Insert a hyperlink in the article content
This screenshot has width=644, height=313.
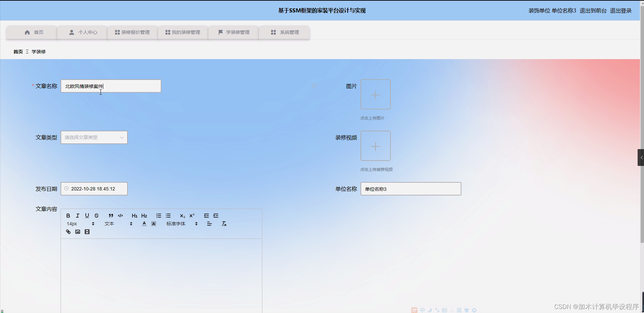[68, 231]
